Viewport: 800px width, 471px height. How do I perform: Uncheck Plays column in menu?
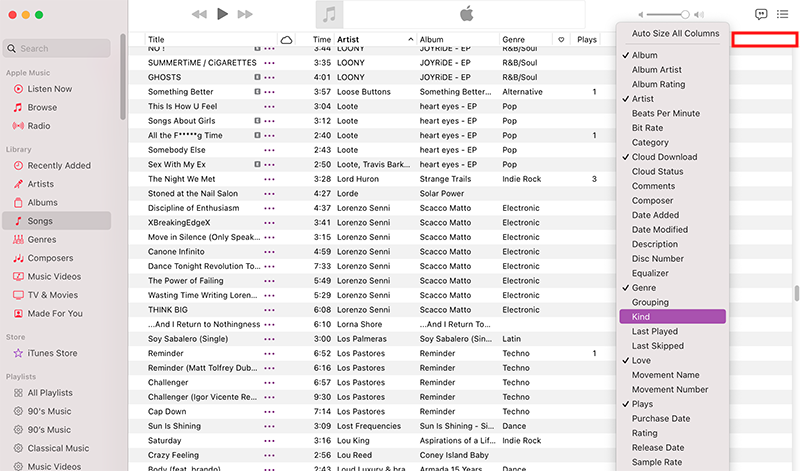click(672, 404)
